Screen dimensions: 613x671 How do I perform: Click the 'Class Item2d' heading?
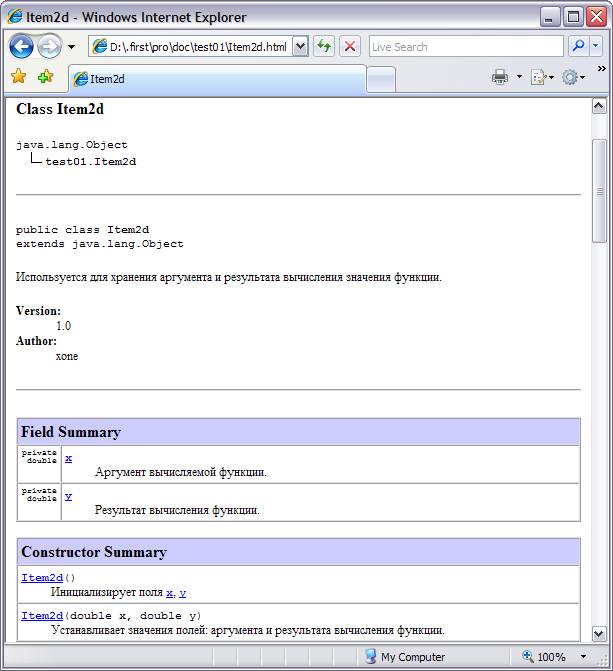(x=60, y=109)
